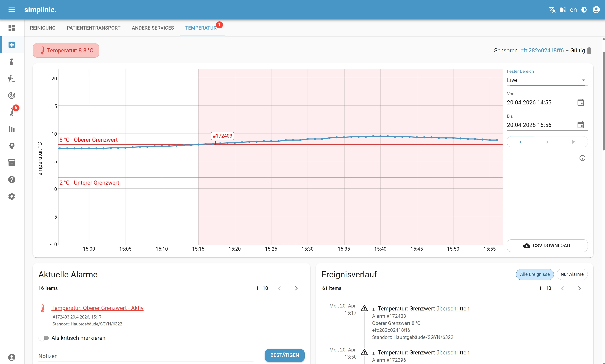Click the chart info icon
605x364 pixels.
coord(582,158)
